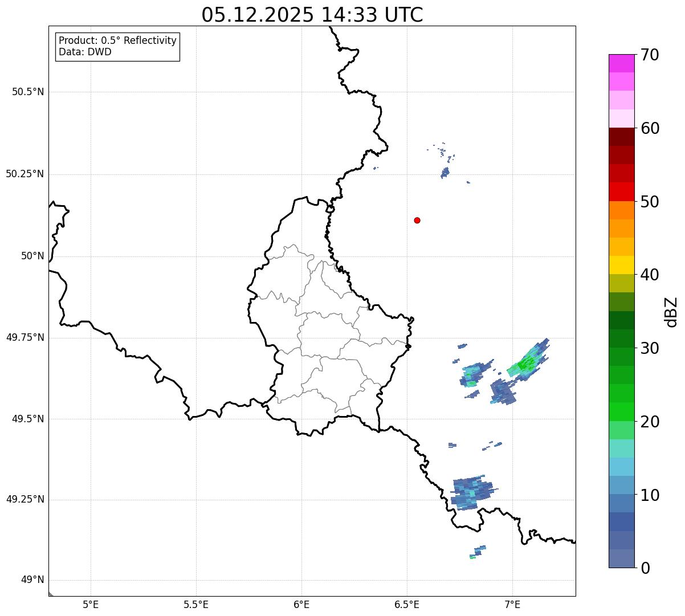The height and width of the screenshot is (616, 685).
Task: Click the 50.5°N latitude label
Action: click(x=28, y=92)
